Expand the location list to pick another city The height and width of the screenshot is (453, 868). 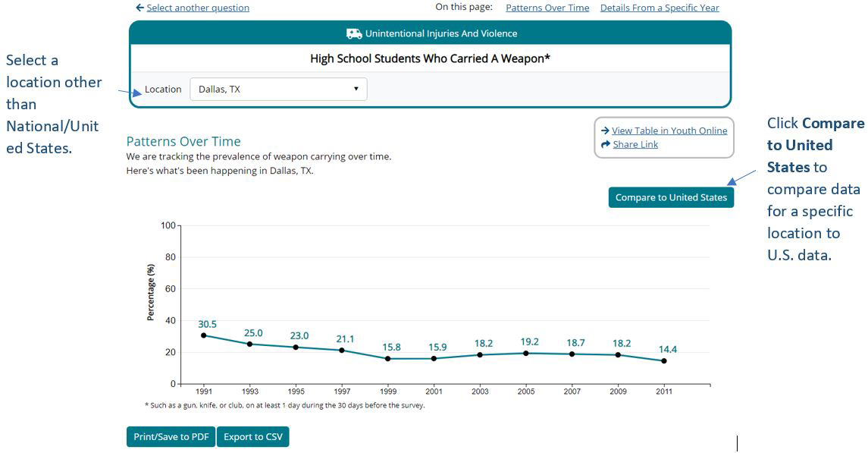click(x=278, y=89)
